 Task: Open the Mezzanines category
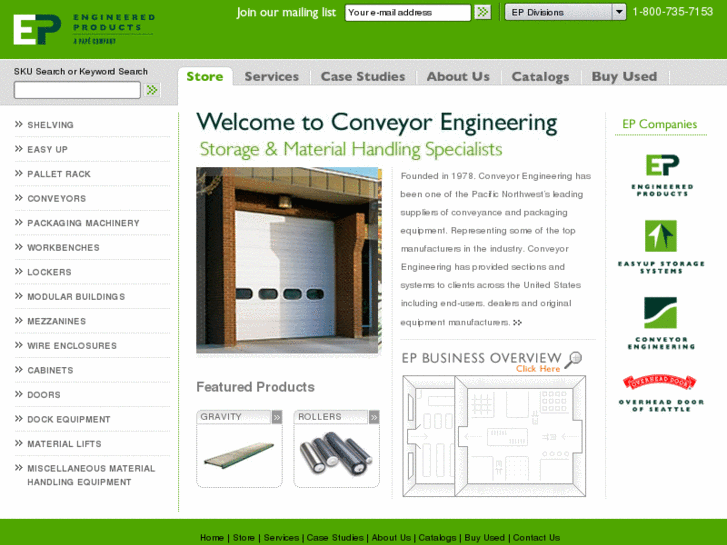tap(57, 321)
